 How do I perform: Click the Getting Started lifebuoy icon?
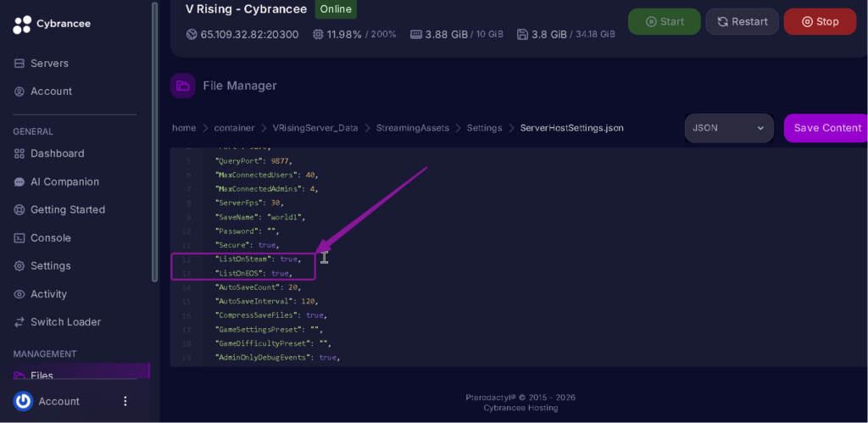pyautogui.click(x=19, y=210)
